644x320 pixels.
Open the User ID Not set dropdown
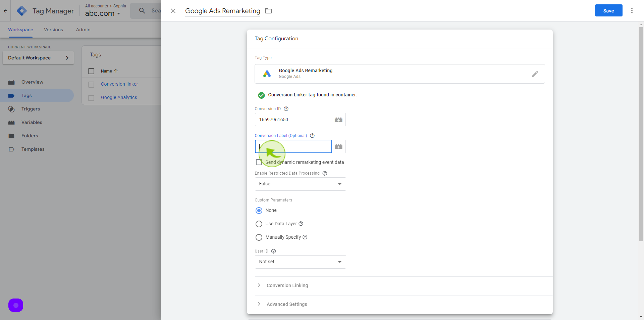tap(300, 262)
